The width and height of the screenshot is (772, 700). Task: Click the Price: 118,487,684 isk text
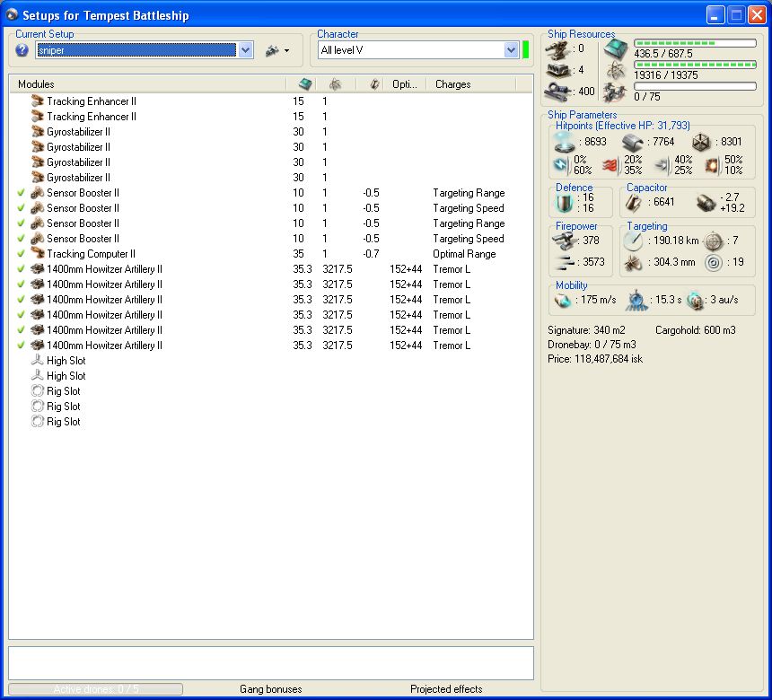595,359
